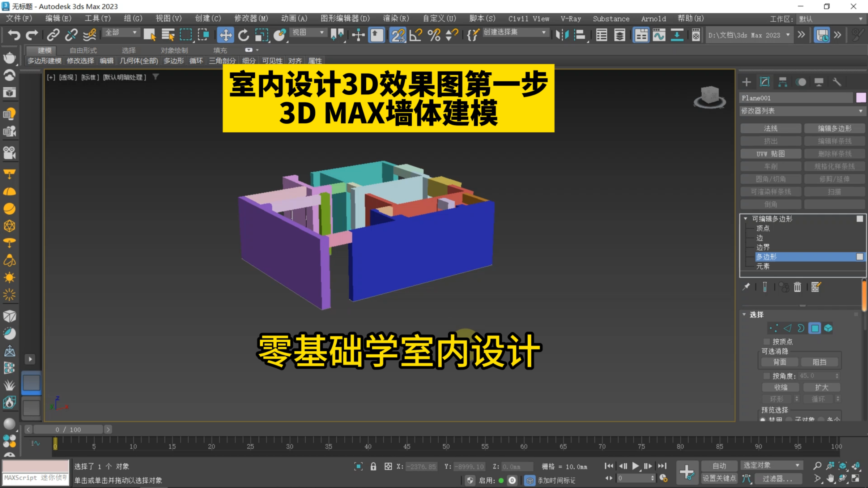The width and height of the screenshot is (868, 488).
Task: Select the Vertex sub-object icon
Action: point(774,328)
